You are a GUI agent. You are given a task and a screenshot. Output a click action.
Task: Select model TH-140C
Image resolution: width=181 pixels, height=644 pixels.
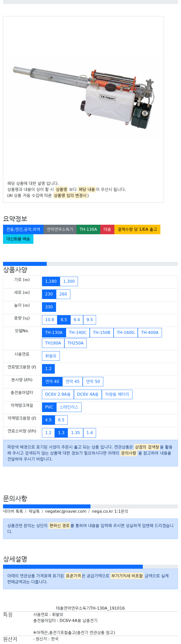click(78, 333)
